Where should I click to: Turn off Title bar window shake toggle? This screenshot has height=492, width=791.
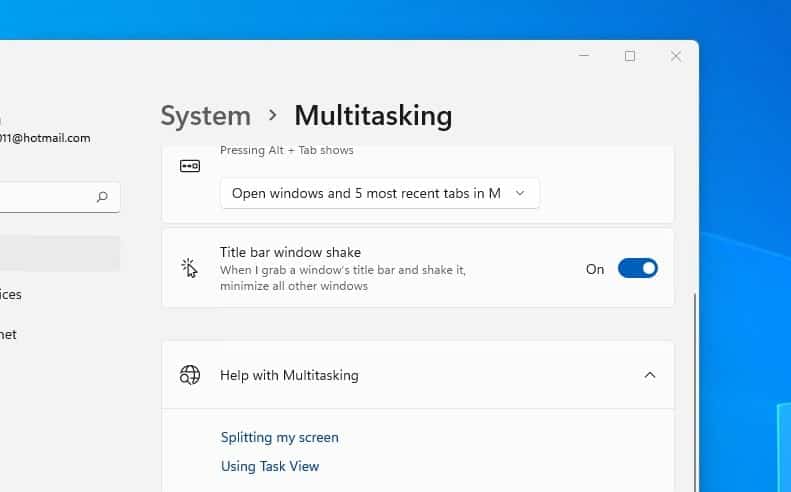click(637, 268)
